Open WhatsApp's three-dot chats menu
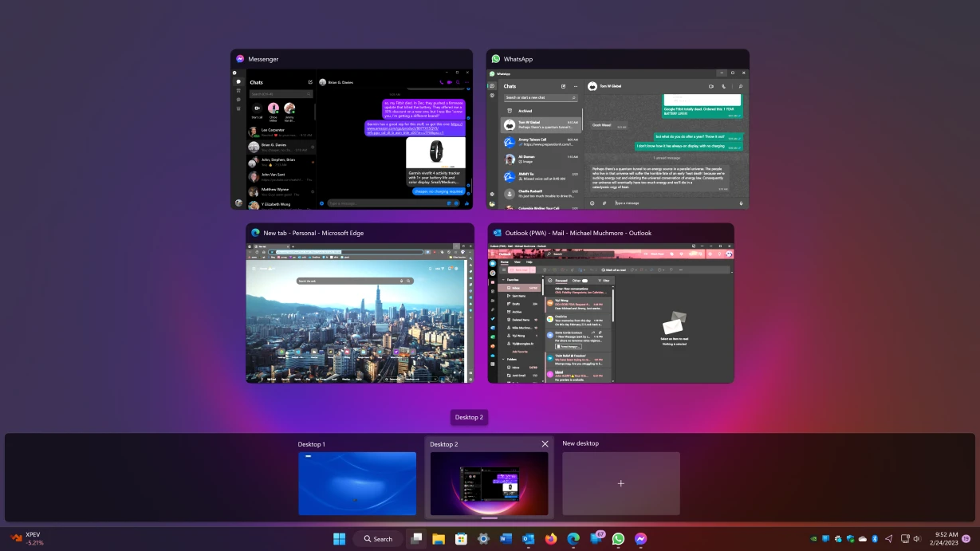The height and width of the screenshot is (551, 980). pyautogui.click(x=576, y=86)
